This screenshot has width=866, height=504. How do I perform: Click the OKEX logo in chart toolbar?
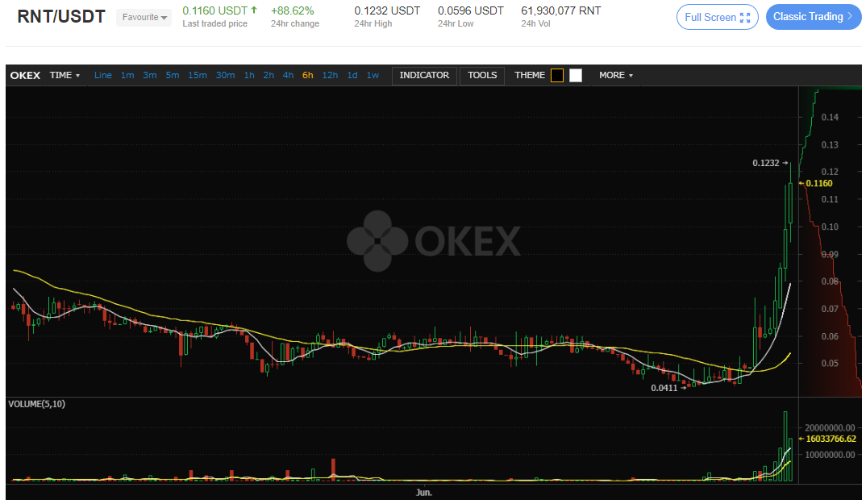click(26, 75)
